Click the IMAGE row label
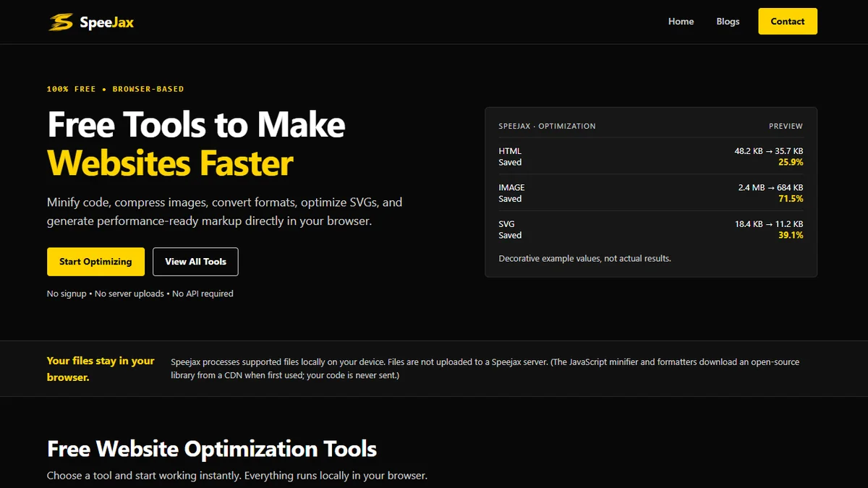Screen dimensions: 868x488 click(x=511, y=187)
